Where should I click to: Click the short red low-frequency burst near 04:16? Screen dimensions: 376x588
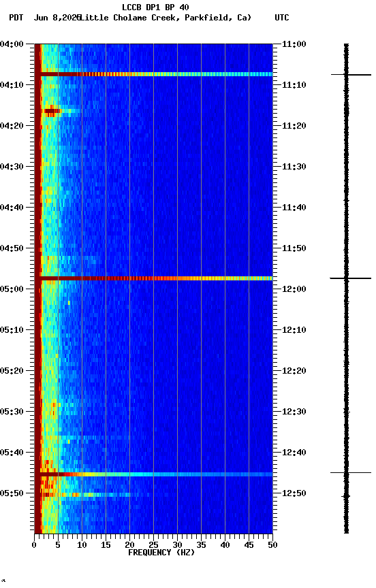[x=52, y=111]
